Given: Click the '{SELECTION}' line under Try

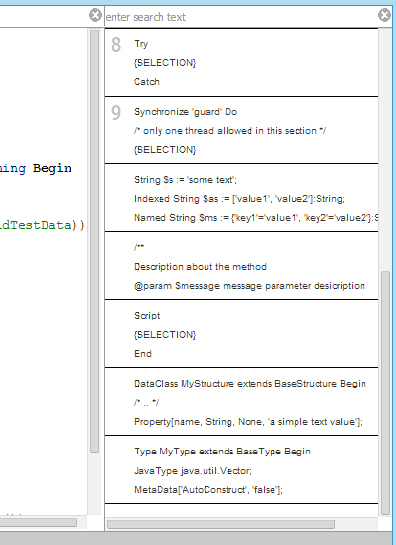Looking at the screenshot, I should tap(165, 63).
